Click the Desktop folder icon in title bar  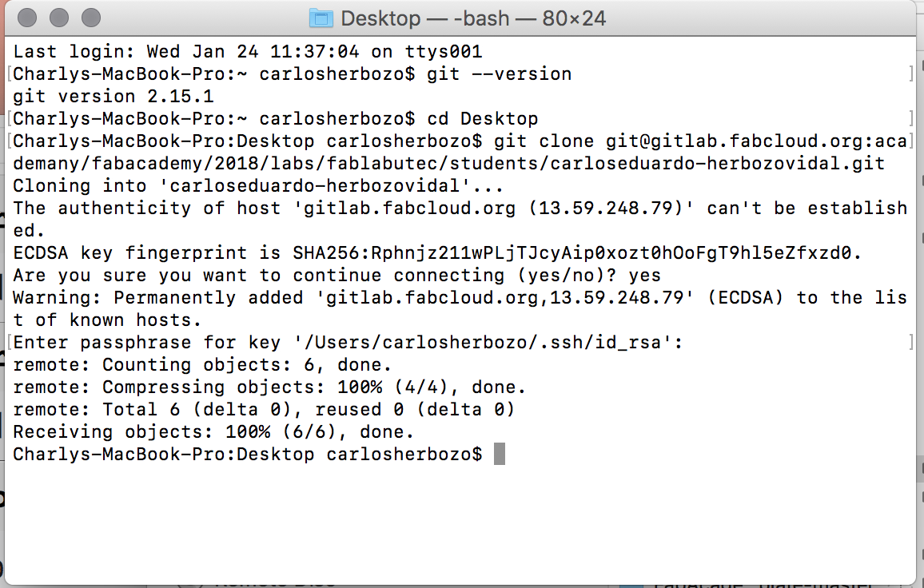click(x=321, y=18)
